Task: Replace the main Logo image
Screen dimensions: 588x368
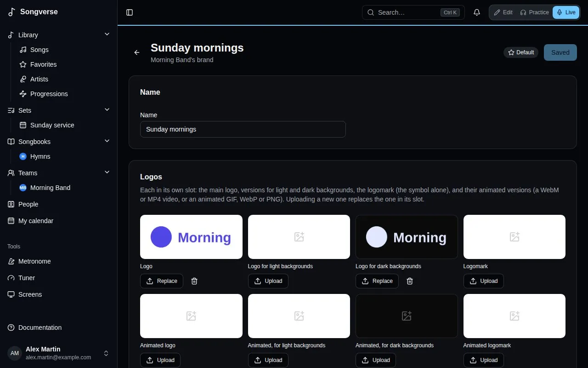Action: 162,281
